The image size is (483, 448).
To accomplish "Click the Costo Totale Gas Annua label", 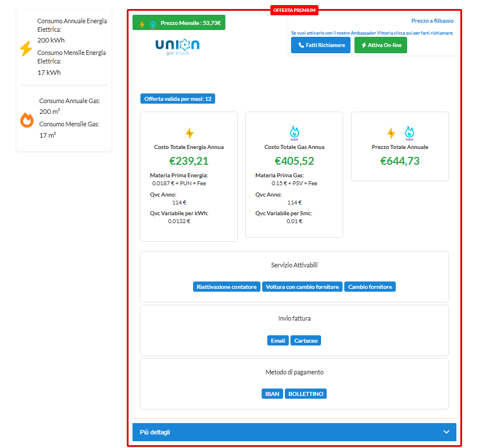I will click(294, 147).
